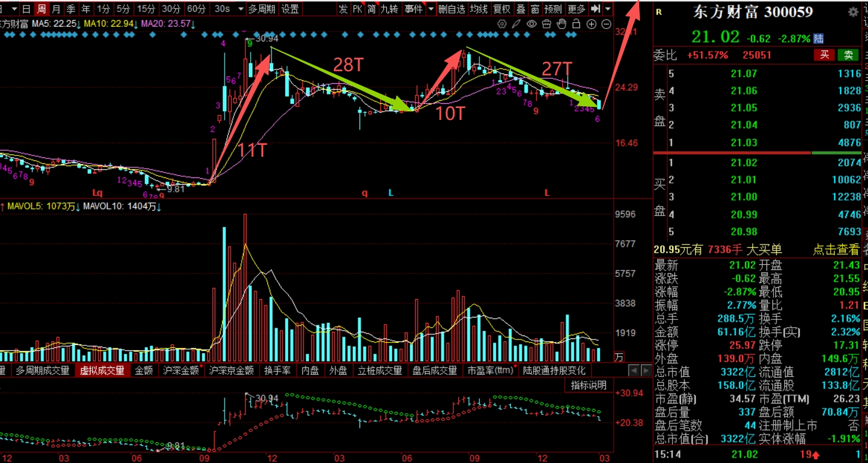Expand the dropdown after the 事件 button

click(431, 9)
